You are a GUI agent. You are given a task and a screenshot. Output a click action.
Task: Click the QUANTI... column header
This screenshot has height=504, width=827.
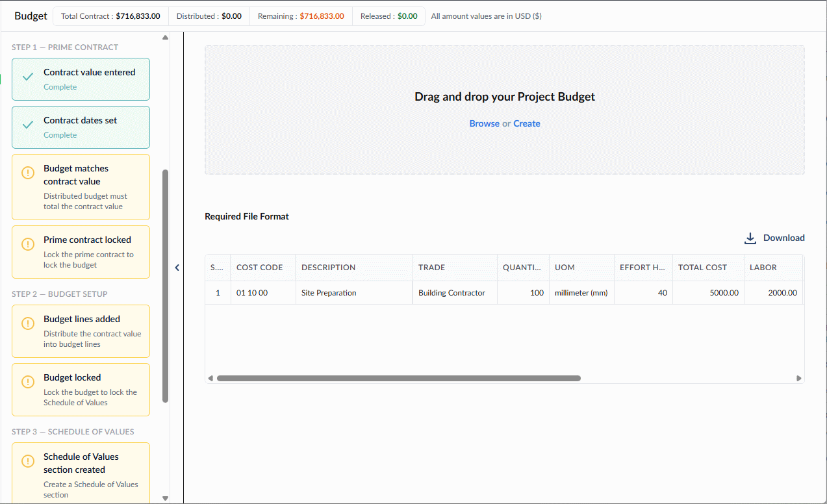tap(523, 268)
